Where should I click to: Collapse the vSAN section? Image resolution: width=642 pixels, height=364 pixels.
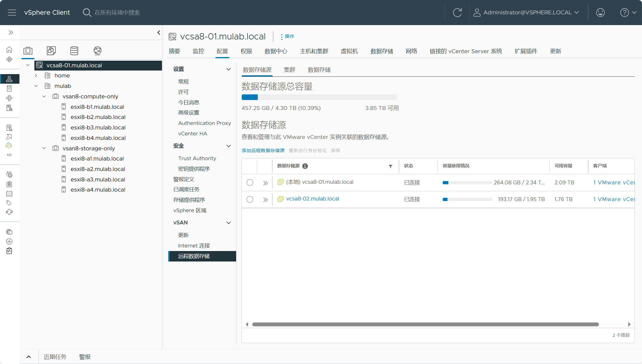coord(228,223)
